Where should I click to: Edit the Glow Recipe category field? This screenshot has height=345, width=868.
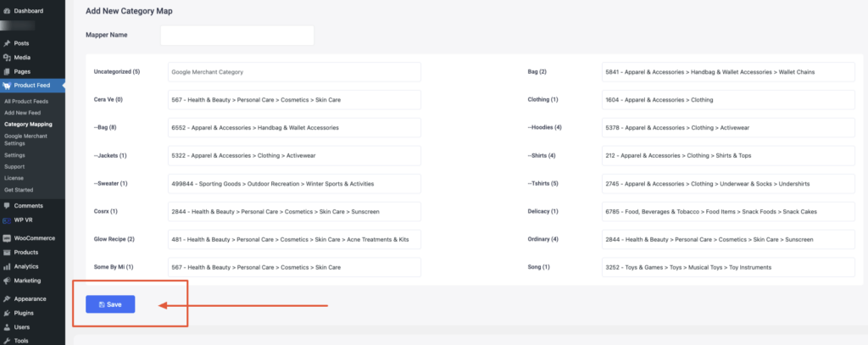click(x=294, y=239)
